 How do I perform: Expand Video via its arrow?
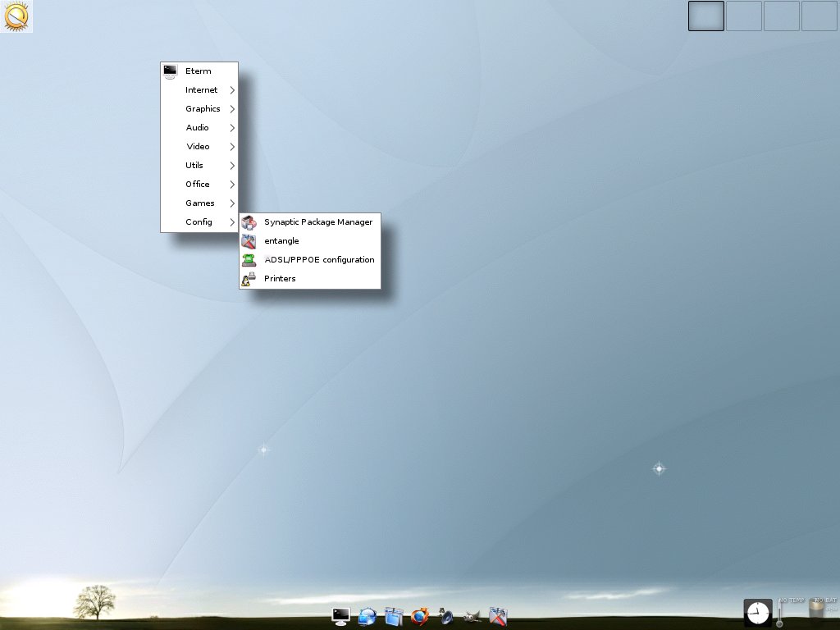point(232,146)
